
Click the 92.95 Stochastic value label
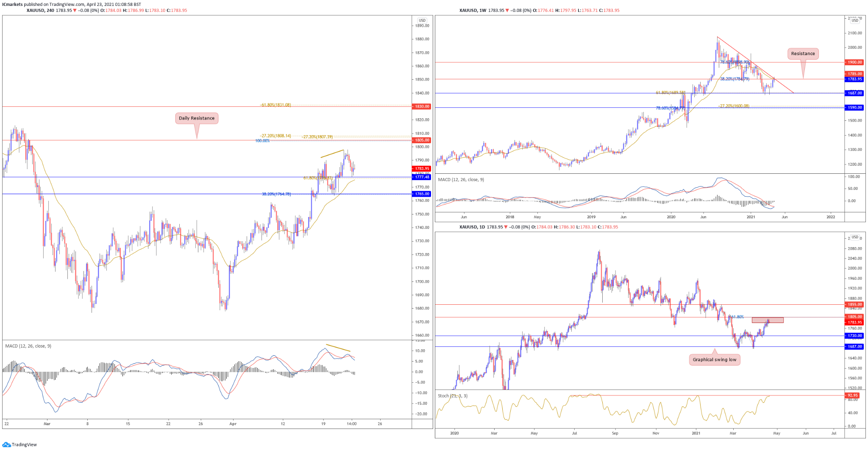tap(852, 395)
